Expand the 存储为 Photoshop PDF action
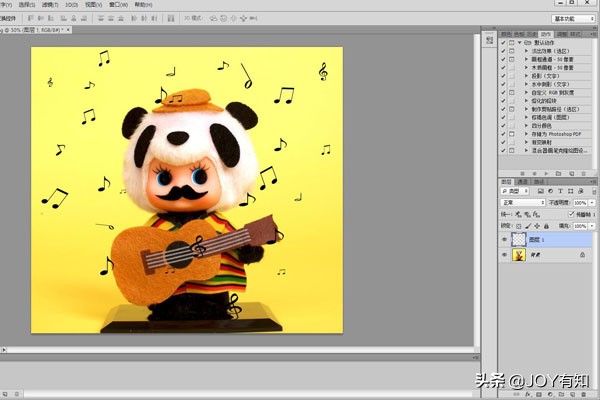The image size is (600, 400). click(526, 134)
